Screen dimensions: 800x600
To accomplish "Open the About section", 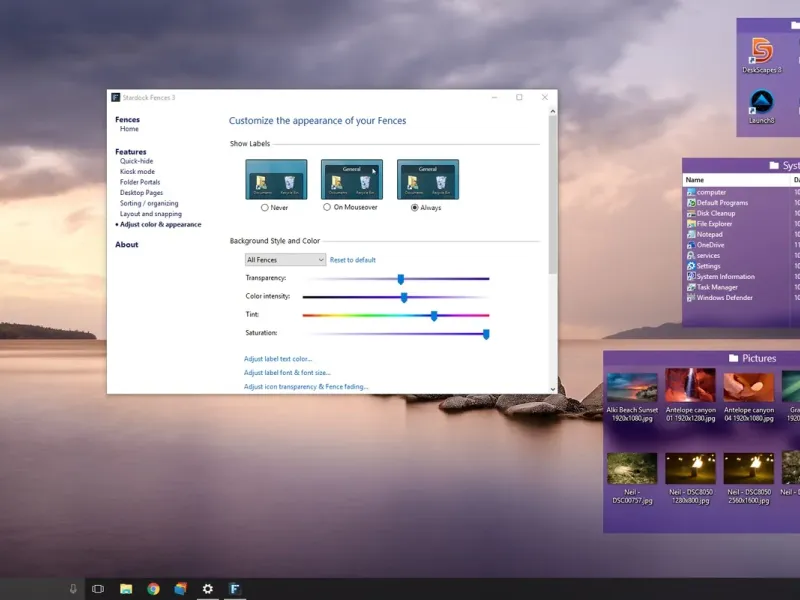I will [x=127, y=244].
